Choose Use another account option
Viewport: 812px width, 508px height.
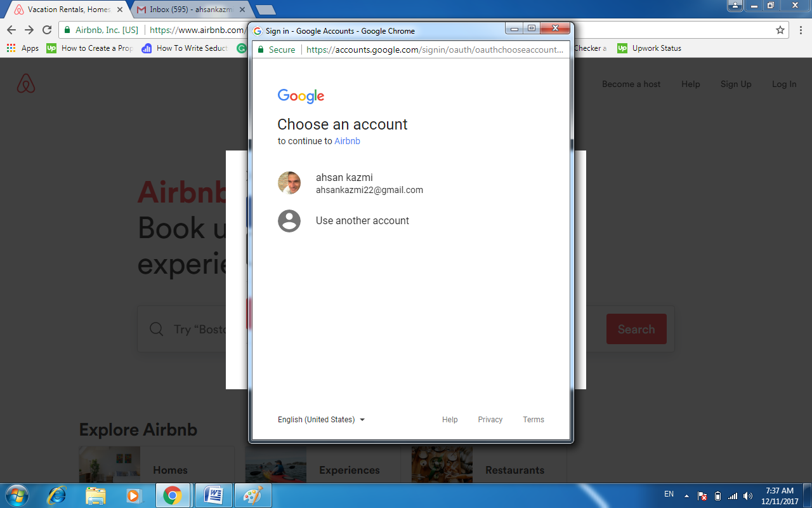point(411,220)
